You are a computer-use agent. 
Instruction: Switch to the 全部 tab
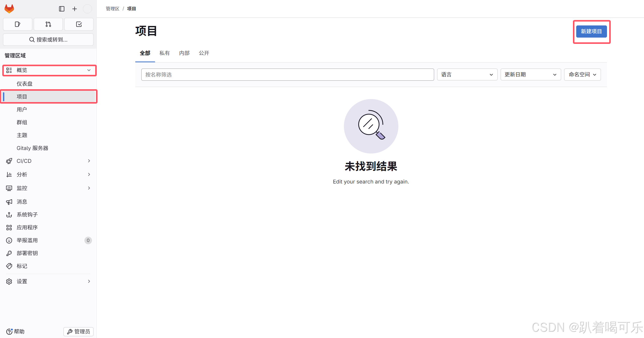(x=145, y=53)
